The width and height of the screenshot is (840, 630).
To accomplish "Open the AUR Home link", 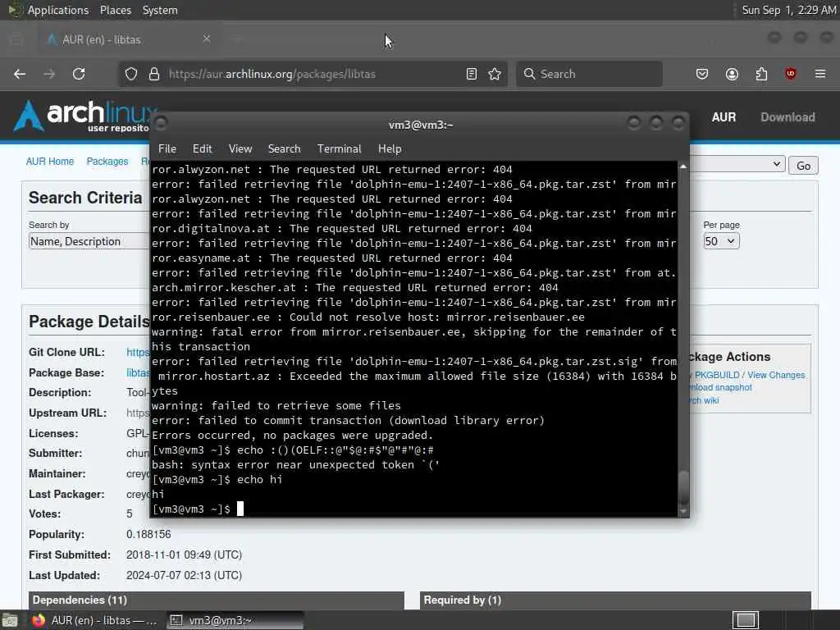I will click(x=50, y=162).
